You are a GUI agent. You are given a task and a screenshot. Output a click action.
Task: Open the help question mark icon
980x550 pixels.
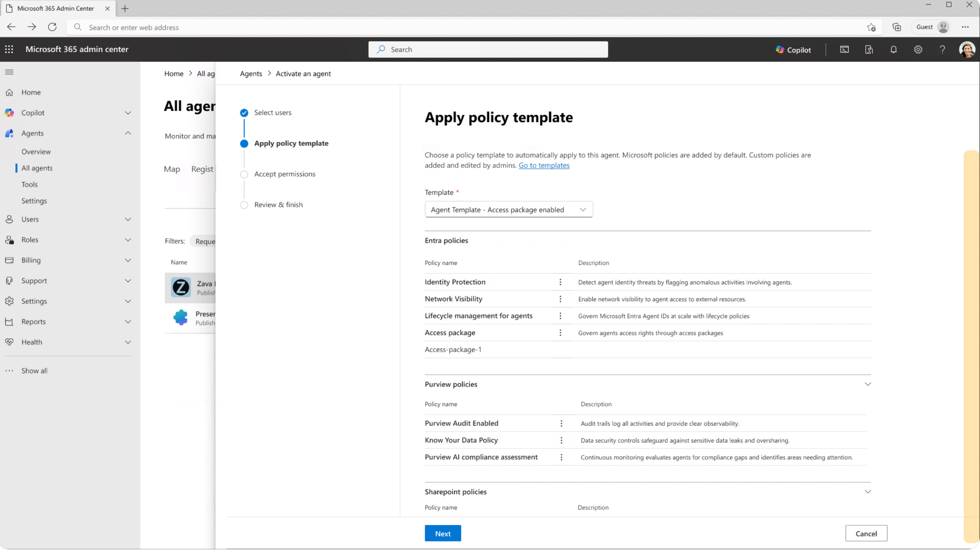pyautogui.click(x=942, y=49)
